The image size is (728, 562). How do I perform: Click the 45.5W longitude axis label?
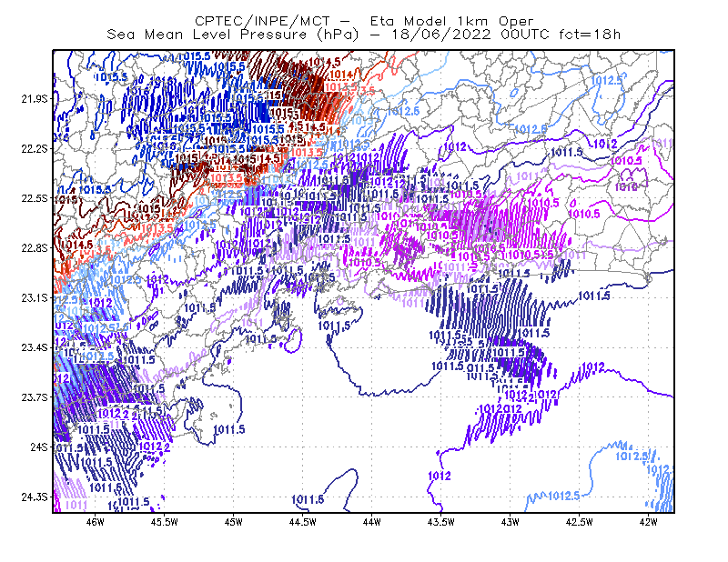tap(165, 522)
